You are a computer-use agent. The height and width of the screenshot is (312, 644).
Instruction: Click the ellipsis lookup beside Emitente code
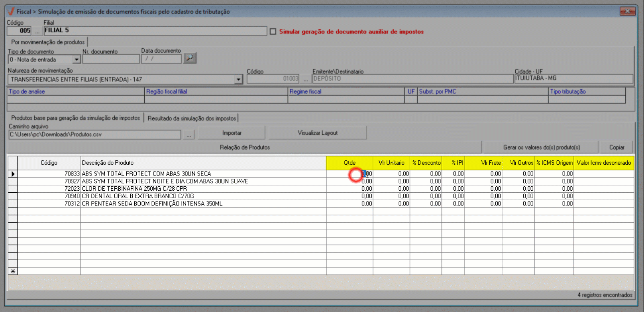[305, 79]
